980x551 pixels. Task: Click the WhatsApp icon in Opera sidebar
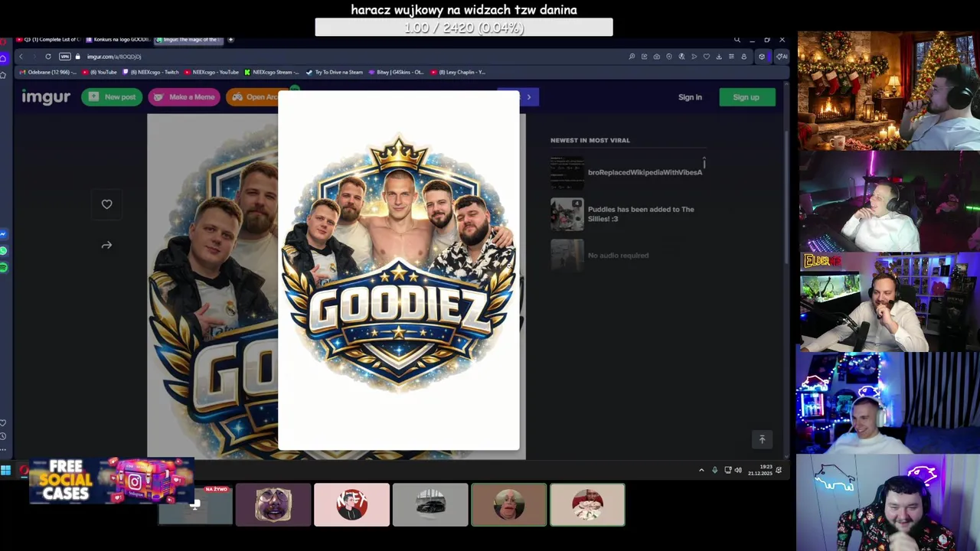point(4,251)
